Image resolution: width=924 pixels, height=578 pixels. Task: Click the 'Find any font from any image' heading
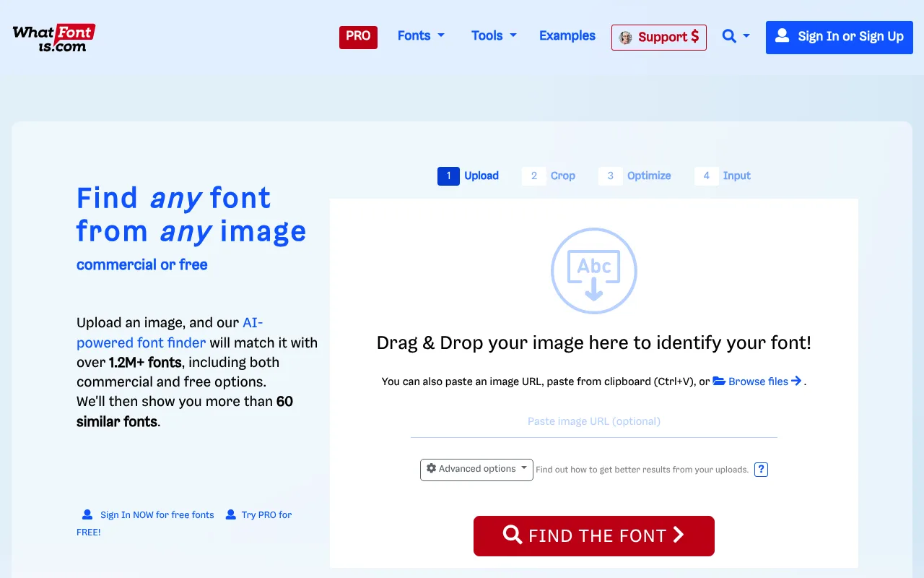[191, 215]
